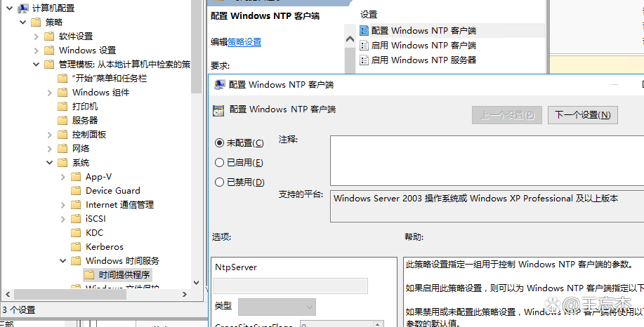Expand the Windows 组件 tree node
Screen dimensions: 644x327
click(x=50, y=93)
